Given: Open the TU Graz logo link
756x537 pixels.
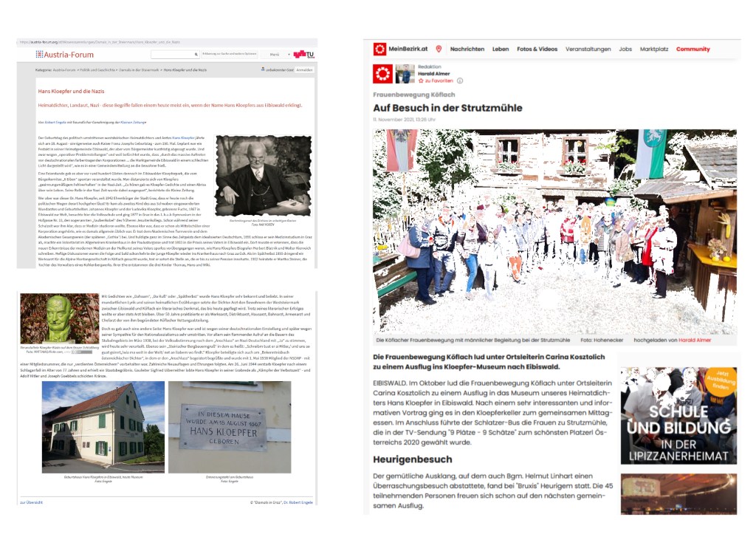Looking at the screenshot, I should pyautogui.click(x=303, y=55).
